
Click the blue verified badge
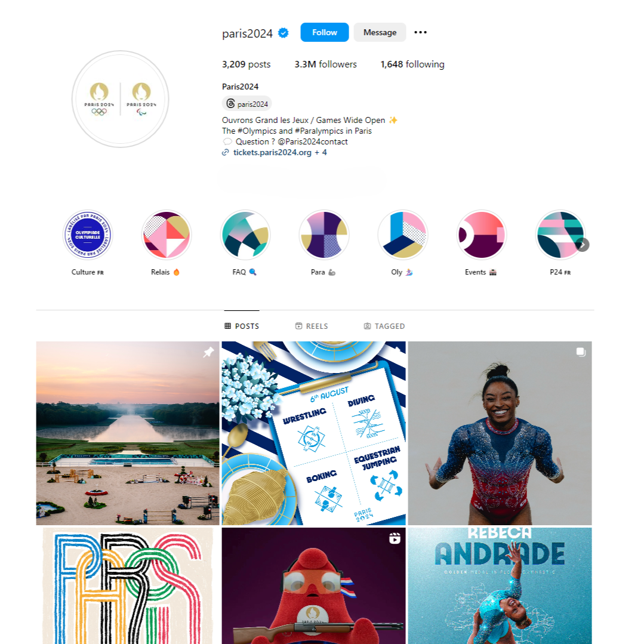(283, 33)
